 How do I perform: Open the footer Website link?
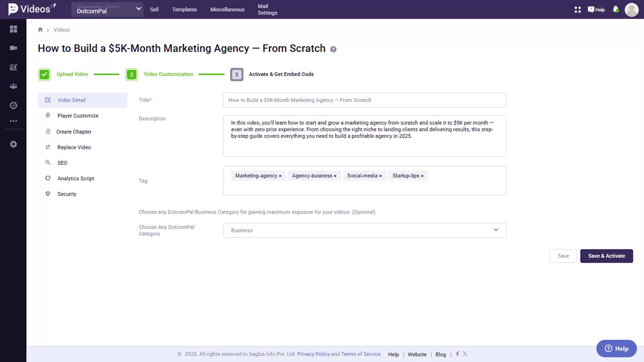coord(417,354)
